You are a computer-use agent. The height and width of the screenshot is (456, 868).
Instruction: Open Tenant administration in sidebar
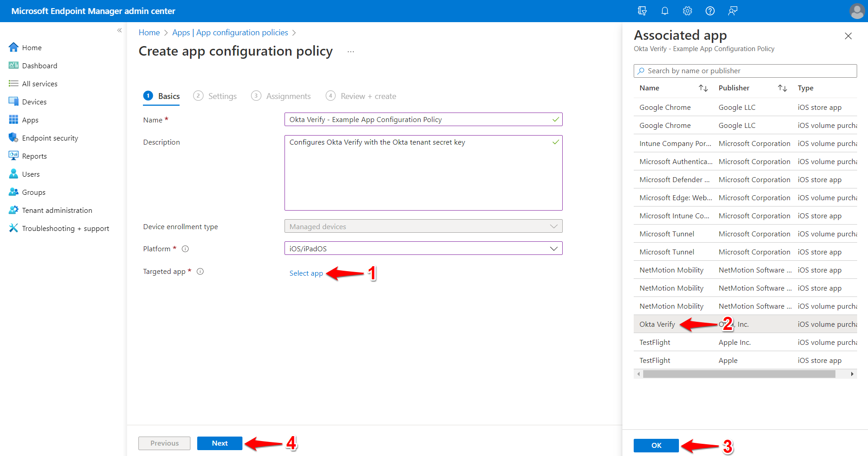click(57, 210)
